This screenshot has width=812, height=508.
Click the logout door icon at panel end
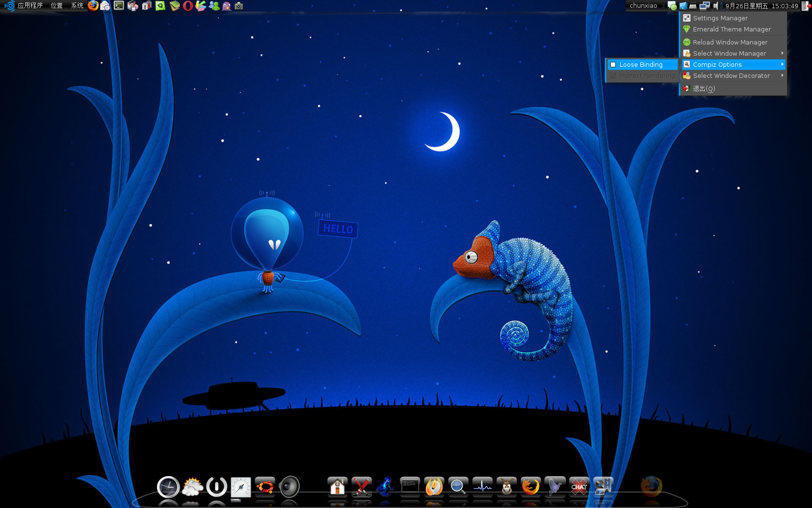click(806, 6)
